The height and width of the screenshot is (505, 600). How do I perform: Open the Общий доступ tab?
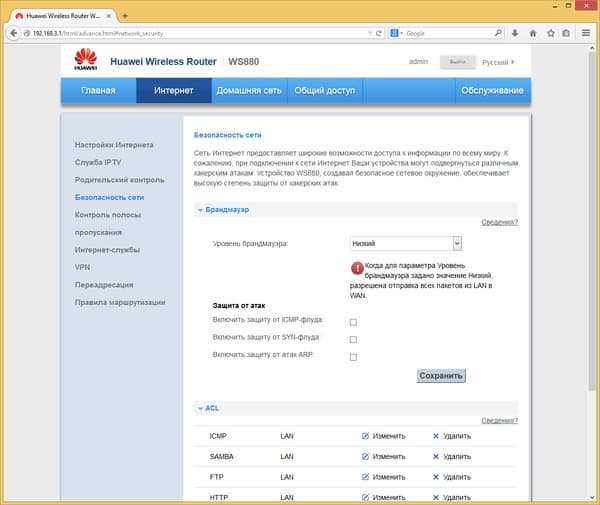[324, 90]
